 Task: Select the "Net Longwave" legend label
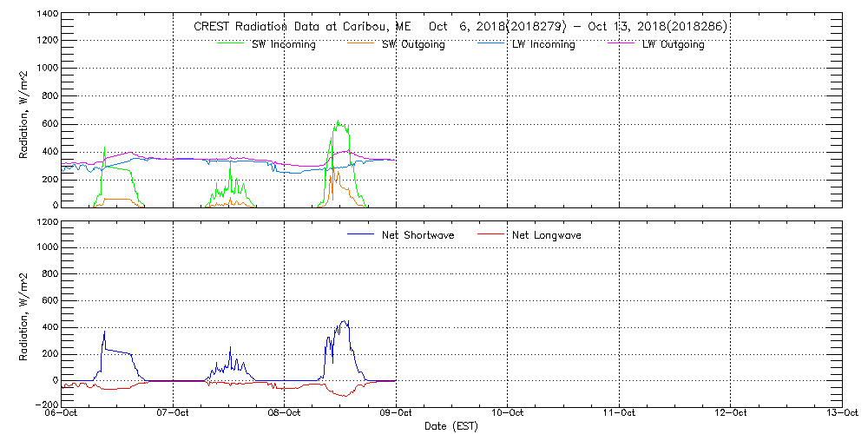546,235
